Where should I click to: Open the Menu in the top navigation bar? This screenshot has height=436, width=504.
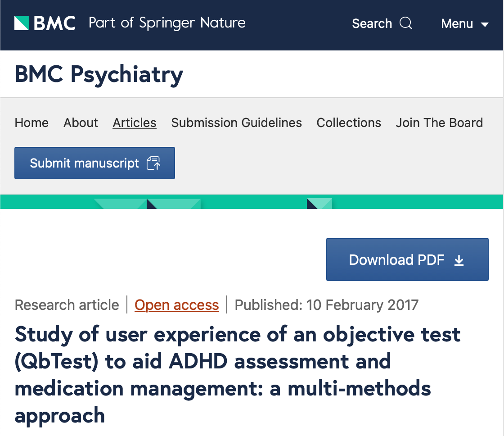tap(457, 23)
